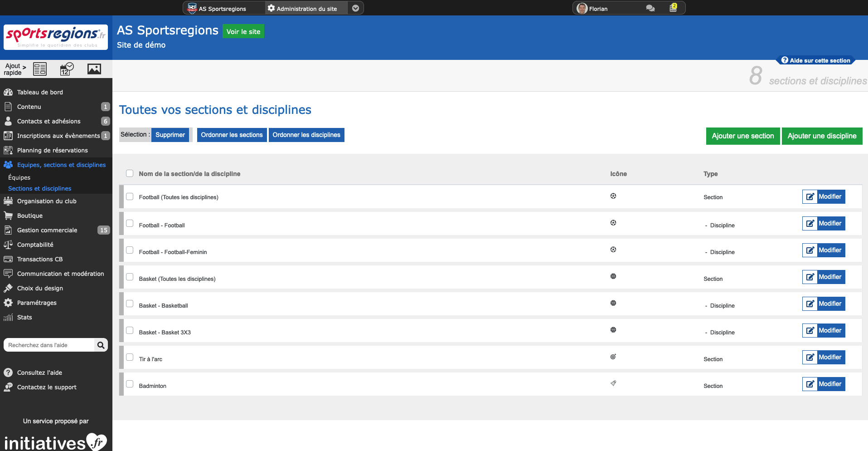This screenshot has height=451, width=868.
Task: Select the Basket 3X3 row checkbox
Action: click(x=130, y=331)
